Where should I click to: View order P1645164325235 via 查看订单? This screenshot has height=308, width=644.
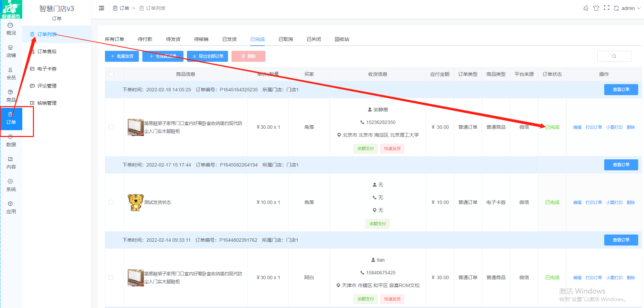621,90
